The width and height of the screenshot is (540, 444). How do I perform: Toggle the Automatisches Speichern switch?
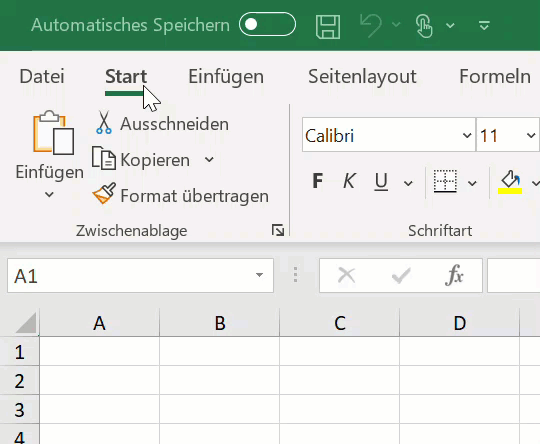(267, 24)
